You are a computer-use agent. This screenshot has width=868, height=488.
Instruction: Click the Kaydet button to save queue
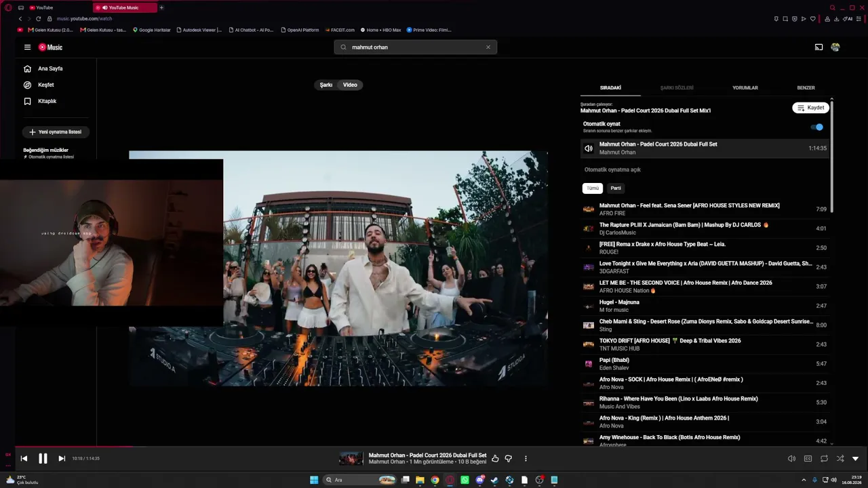[x=810, y=108]
